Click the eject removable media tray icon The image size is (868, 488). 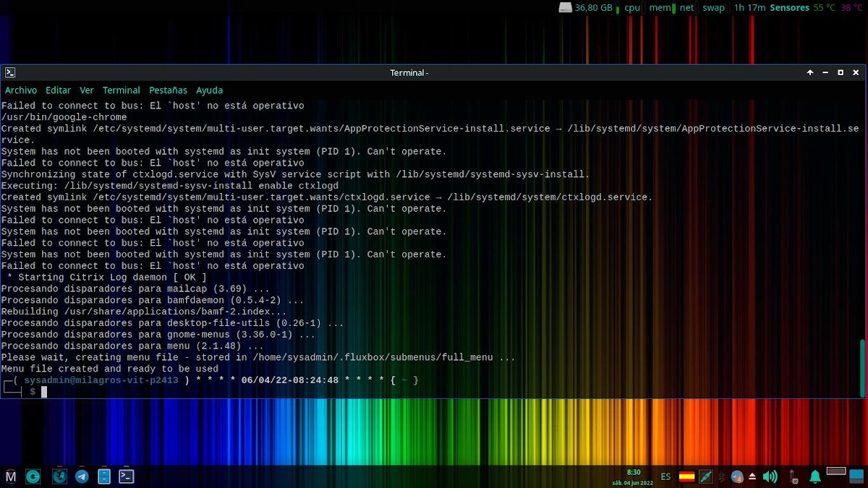(752, 476)
